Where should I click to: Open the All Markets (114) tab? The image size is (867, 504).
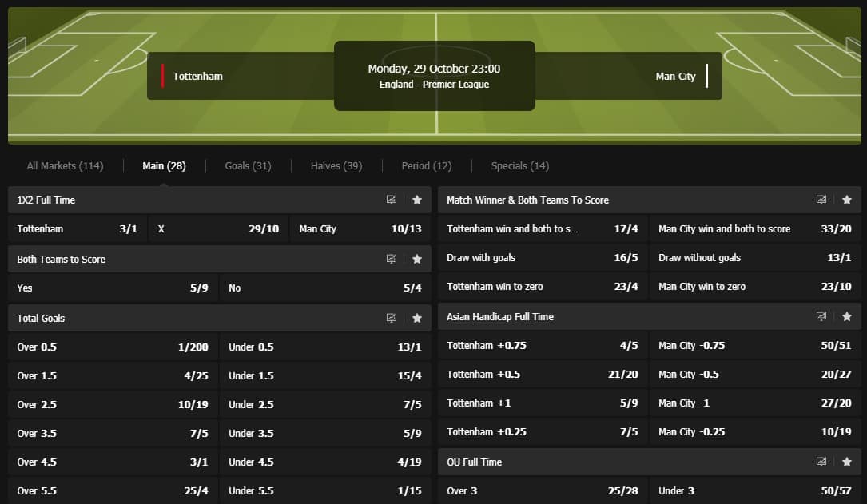point(65,166)
